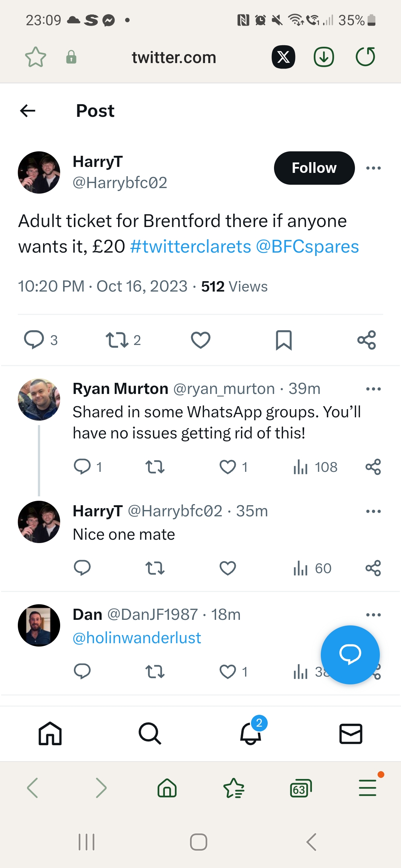Viewport: 401px width, 868px height.
Task: Open the X search tab
Action: pos(150,734)
